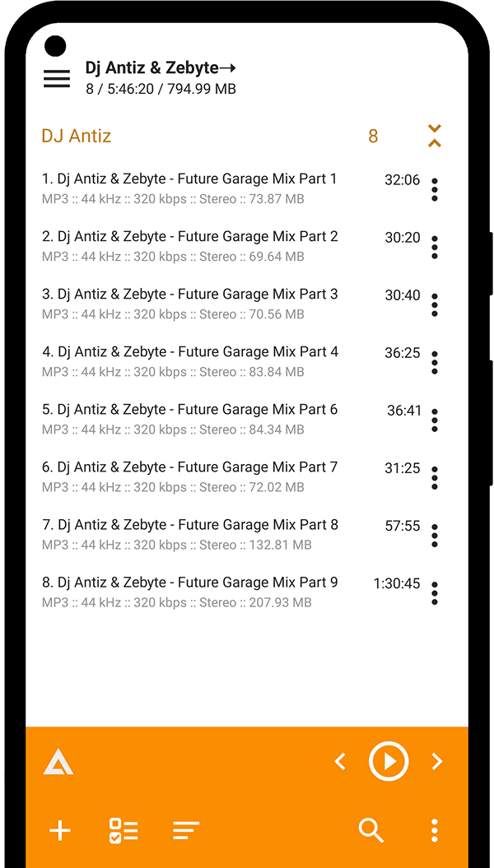Add tracks using the plus icon
The image size is (494, 868).
click(x=59, y=831)
